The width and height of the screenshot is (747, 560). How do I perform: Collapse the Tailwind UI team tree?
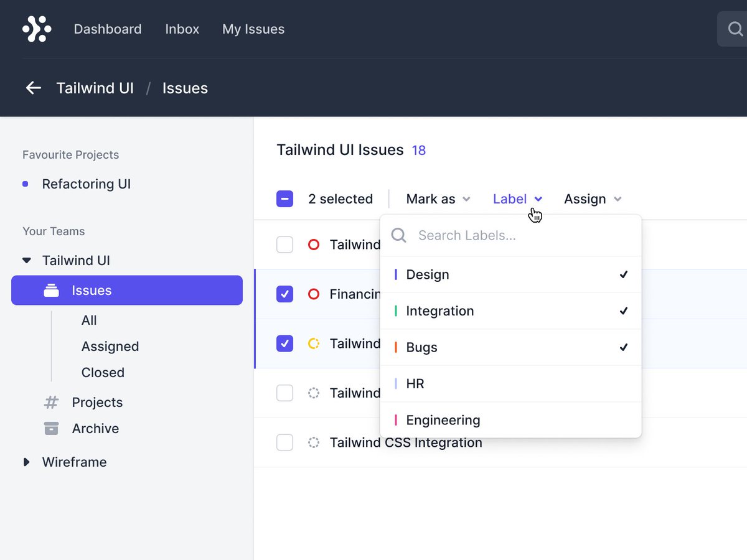pyautogui.click(x=26, y=260)
